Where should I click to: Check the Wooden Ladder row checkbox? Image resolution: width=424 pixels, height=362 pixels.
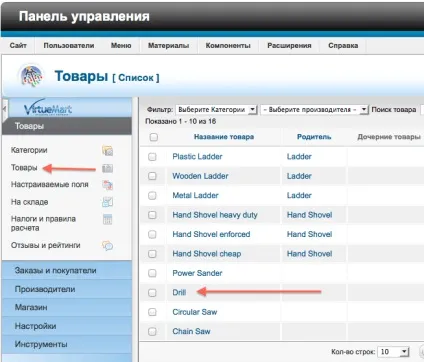point(152,176)
